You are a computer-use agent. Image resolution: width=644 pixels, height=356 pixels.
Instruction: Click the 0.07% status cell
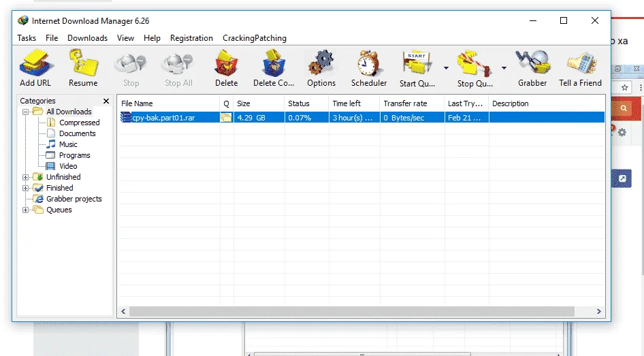[x=306, y=118]
